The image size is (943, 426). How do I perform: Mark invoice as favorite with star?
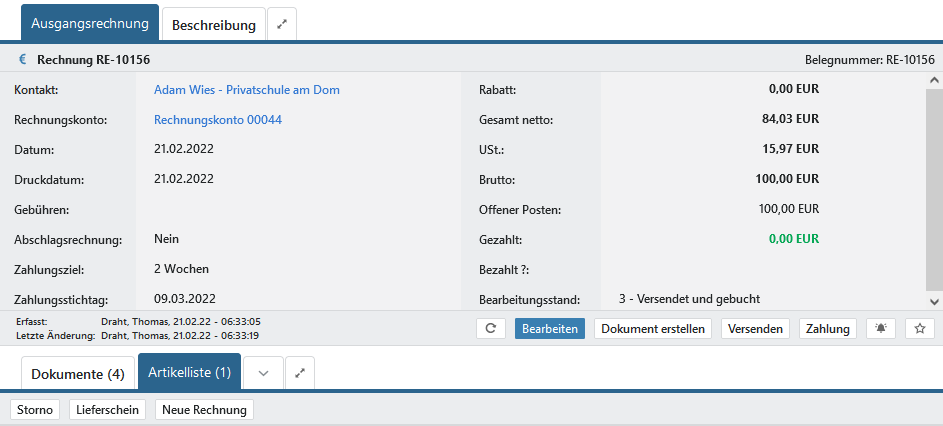(920, 329)
